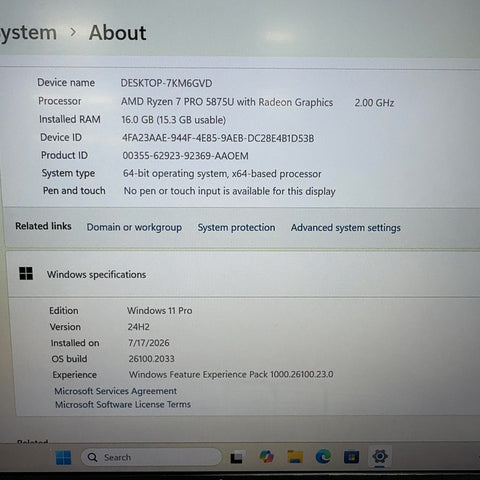Click the Processor label

click(x=60, y=101)
